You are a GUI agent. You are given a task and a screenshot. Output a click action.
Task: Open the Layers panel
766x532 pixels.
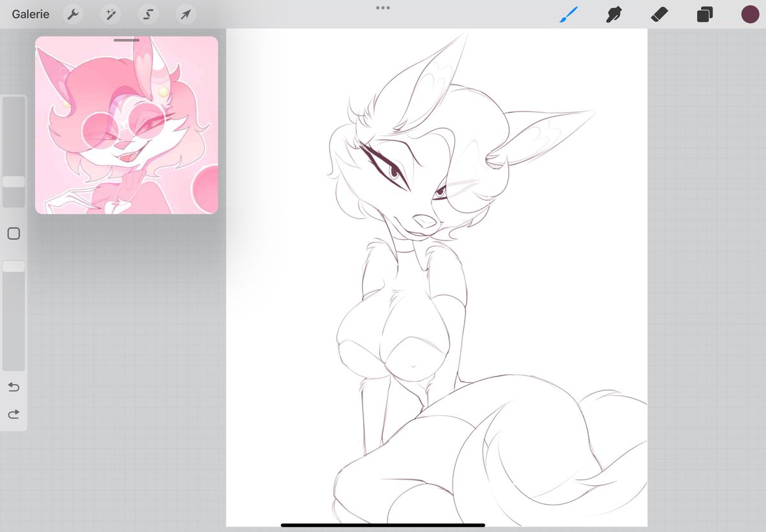[x=705, y=15]
